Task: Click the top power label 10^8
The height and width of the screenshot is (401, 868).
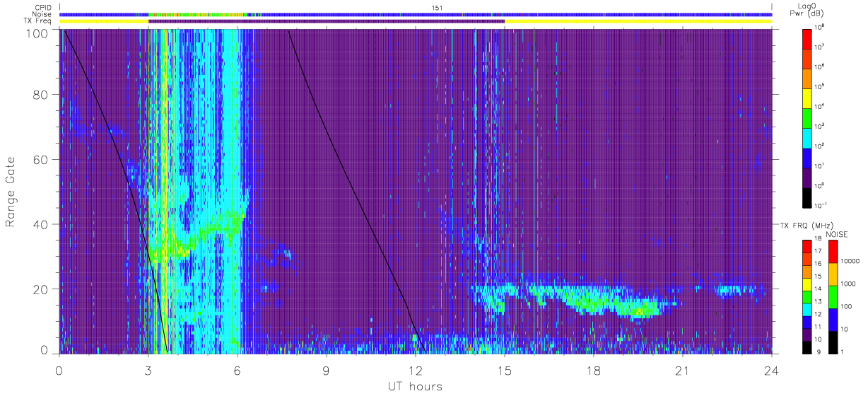Action: coord(821,28)
